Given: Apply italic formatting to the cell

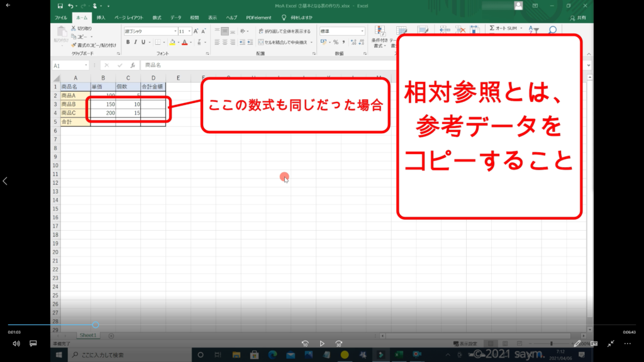Looking at the screenshot, I should click(x=135, y=42).
